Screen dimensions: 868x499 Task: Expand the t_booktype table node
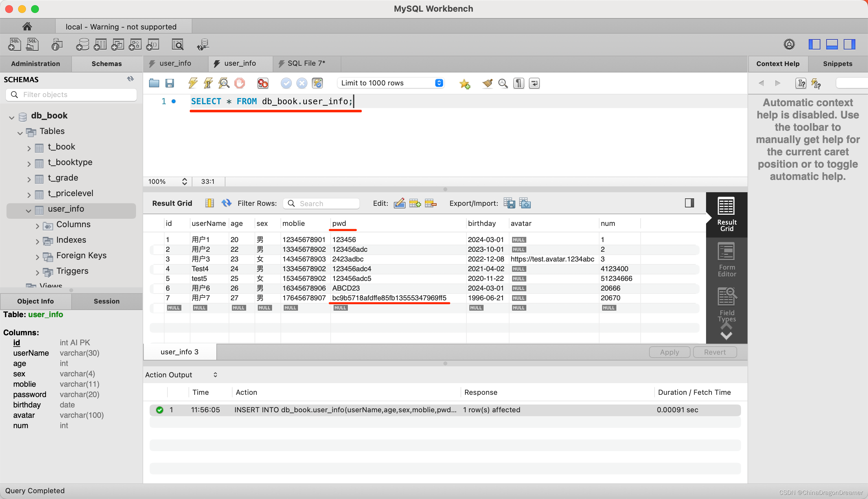[x=29, y=164]
